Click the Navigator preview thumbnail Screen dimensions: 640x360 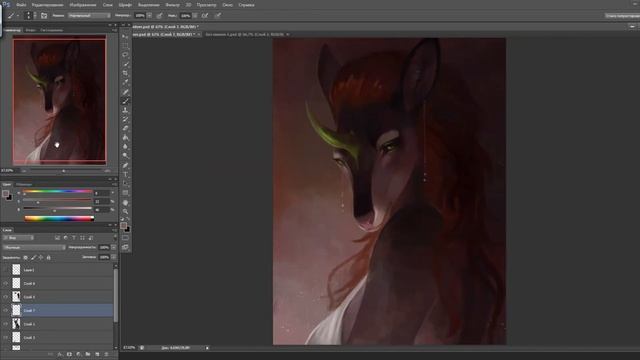[60, 100]
